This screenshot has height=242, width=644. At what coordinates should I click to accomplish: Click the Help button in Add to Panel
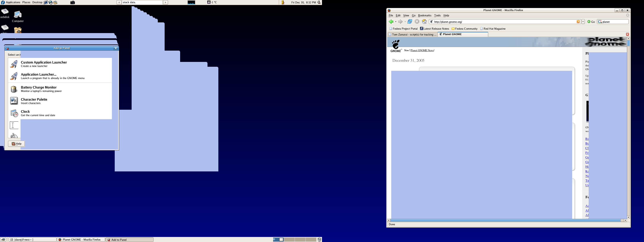point(17,144)
